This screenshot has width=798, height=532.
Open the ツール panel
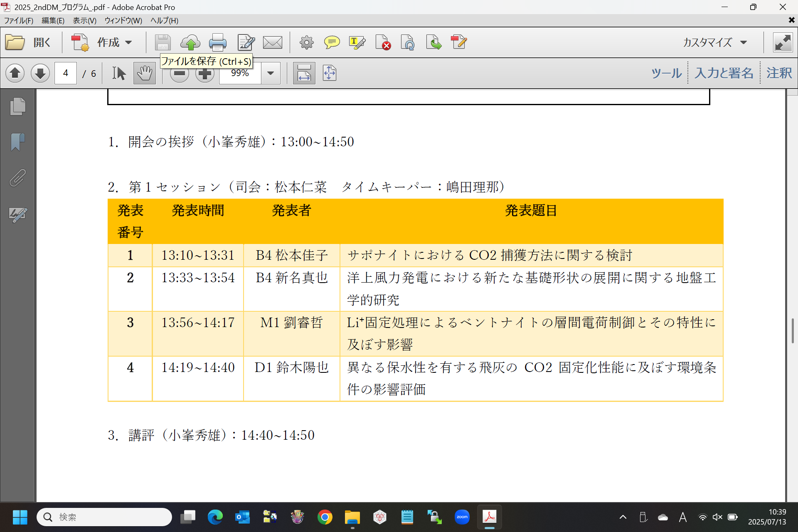666,73
